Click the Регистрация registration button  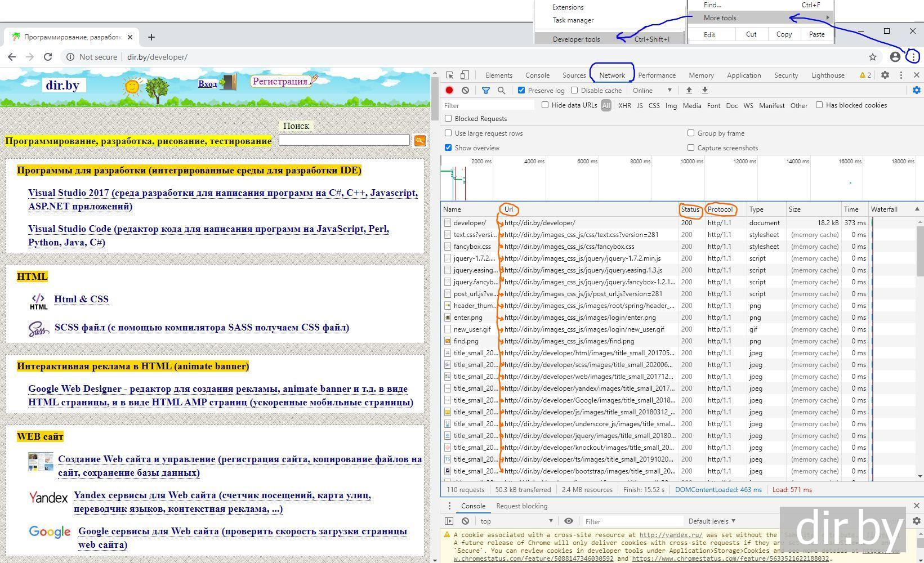[280, 82]
